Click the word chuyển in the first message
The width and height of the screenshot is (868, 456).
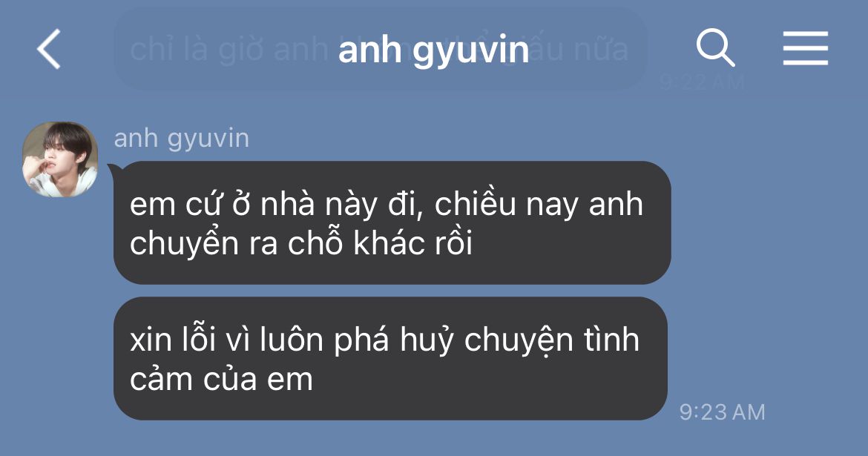click(x=184, y=244)
